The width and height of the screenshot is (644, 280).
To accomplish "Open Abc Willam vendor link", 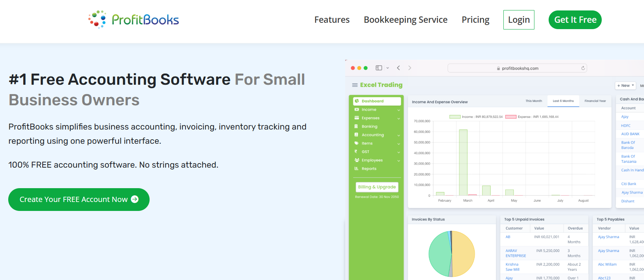I will (x=607, y=265).
